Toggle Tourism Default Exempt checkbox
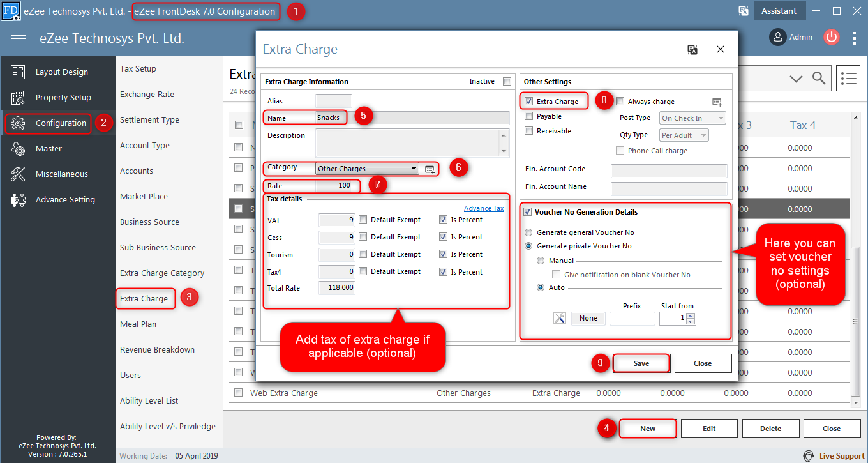 pyautogui.click(x=363, y=254)
